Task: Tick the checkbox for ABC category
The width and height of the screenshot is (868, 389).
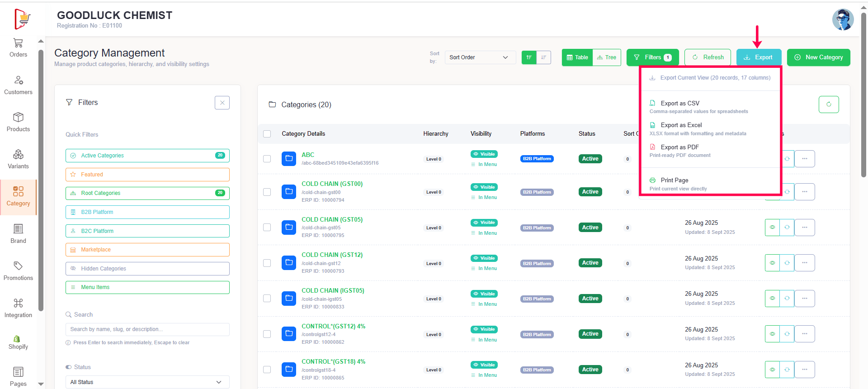Action: [x=267, y=159]
